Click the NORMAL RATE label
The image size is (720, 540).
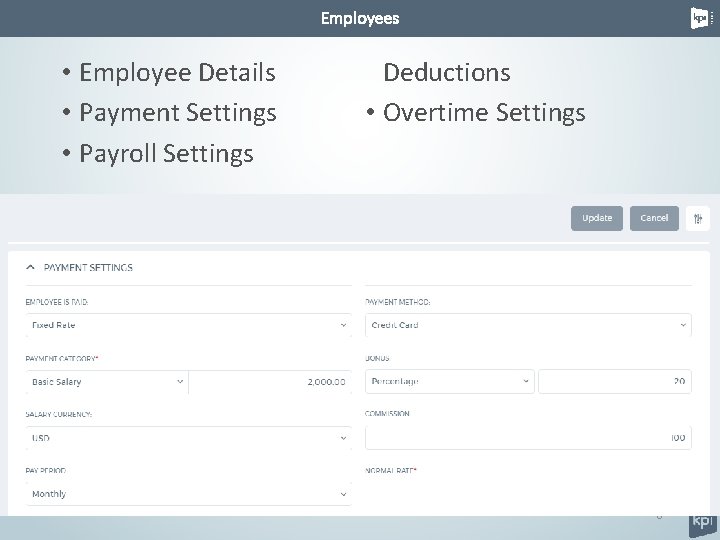coord(391,471)
